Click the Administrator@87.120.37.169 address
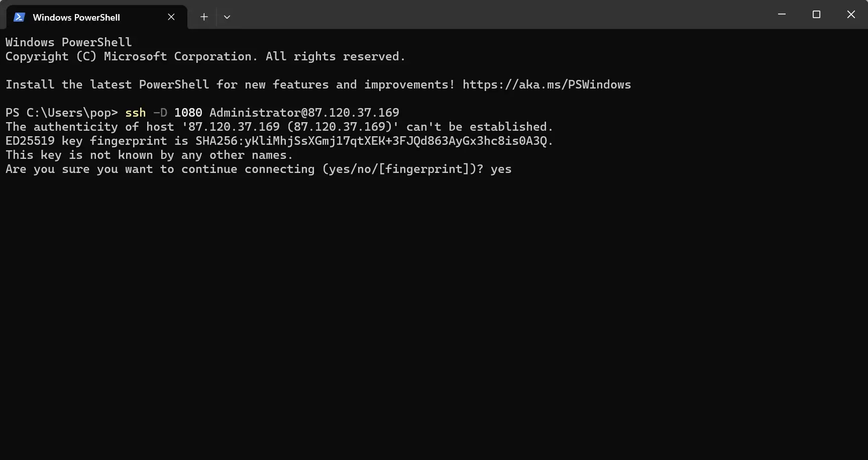This screenshot has width=868, height=460. click(304, 113)
